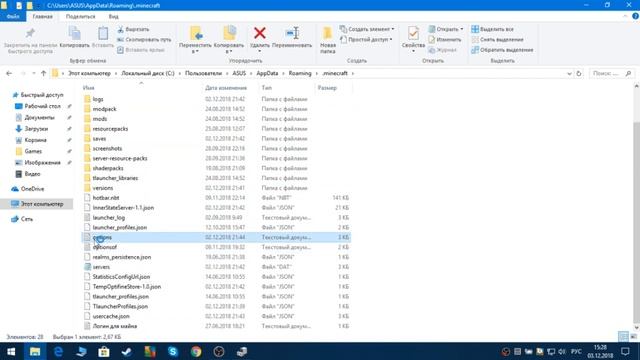Select Быстрый доступ in the sidebar

point(42,95)
